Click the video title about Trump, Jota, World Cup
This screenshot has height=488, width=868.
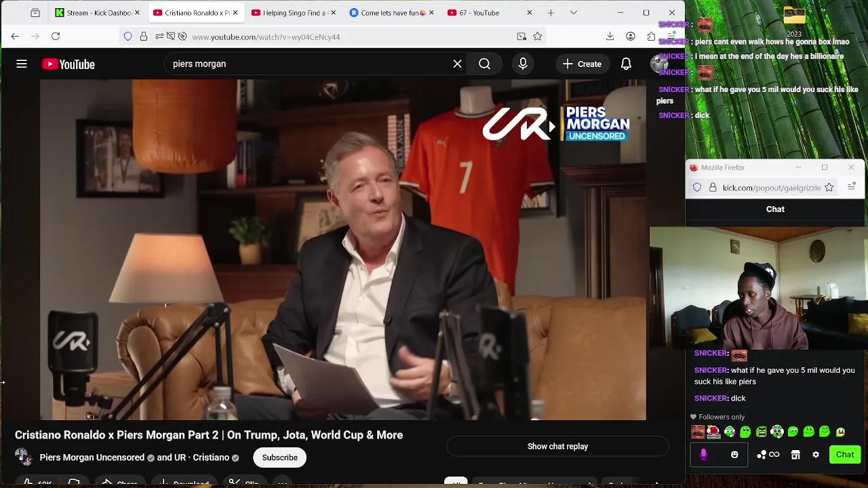click(x=209, y=435)
